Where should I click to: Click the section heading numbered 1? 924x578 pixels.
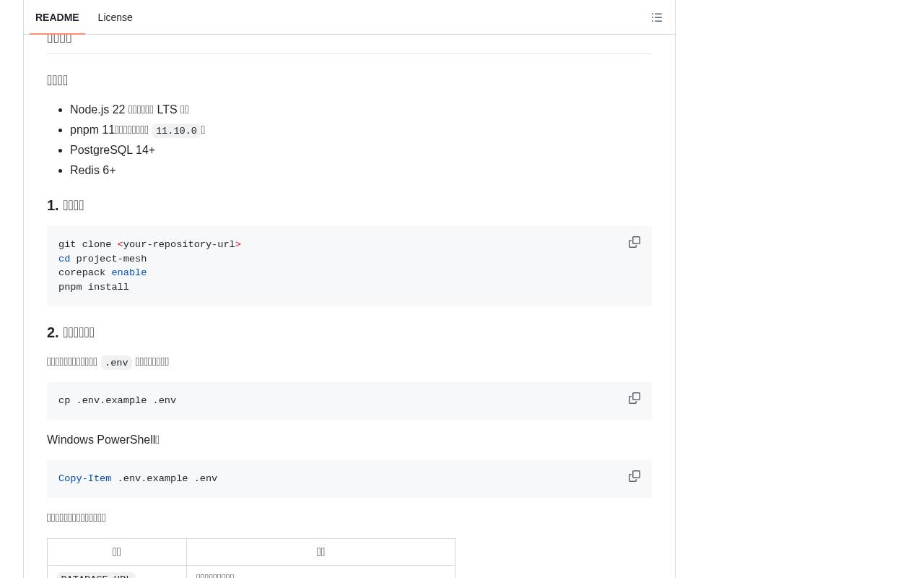[66, 205]
